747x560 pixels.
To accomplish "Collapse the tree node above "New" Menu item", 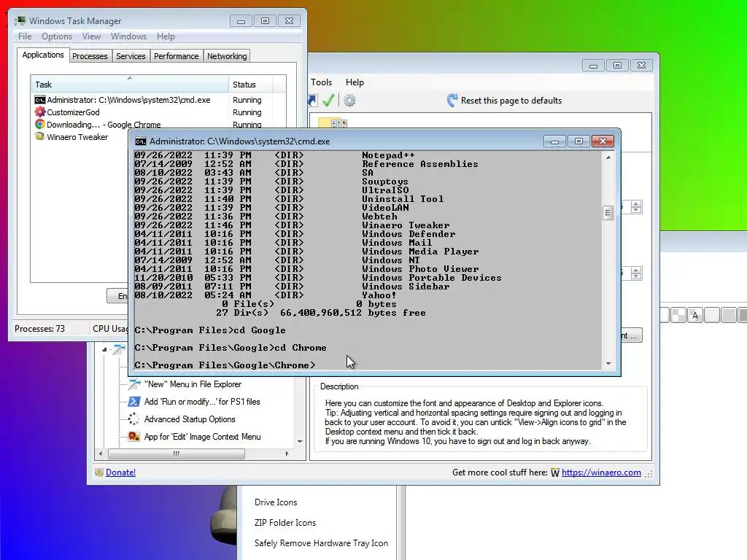I will pyautogui.click(x=104, y=349).
